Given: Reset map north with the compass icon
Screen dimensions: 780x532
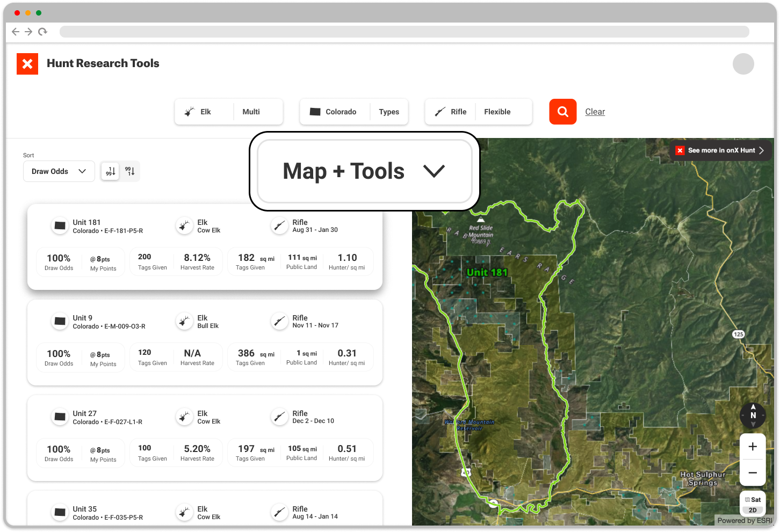Looking at the screenshot, I should (x=753, y=415).
